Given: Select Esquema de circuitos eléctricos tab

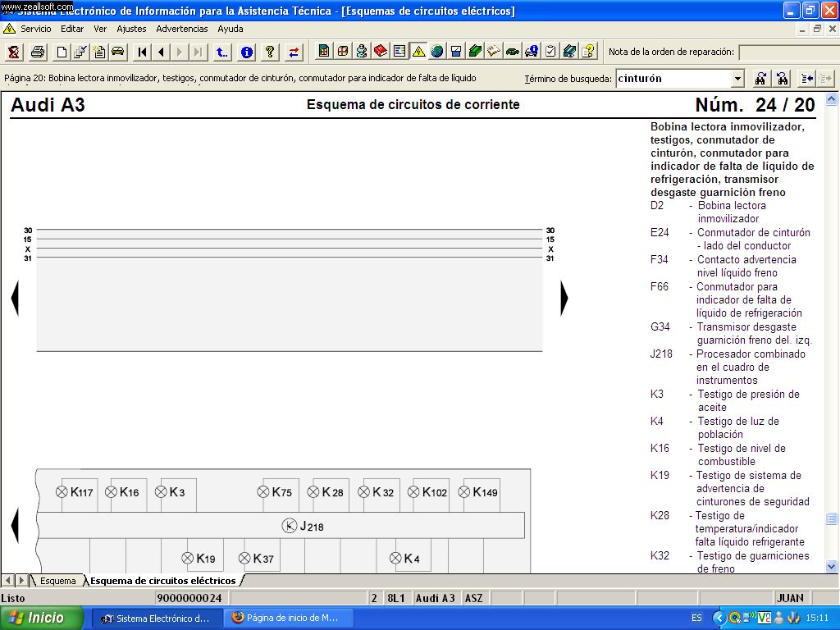Looking at the screenshot, I should [x=163, y=581].
